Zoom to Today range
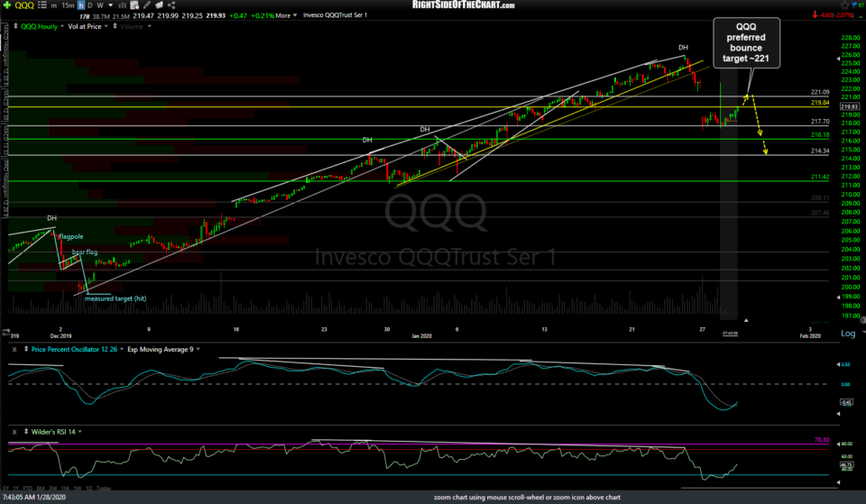The width and height of the screenshot is (866, 504). (103, 488)
